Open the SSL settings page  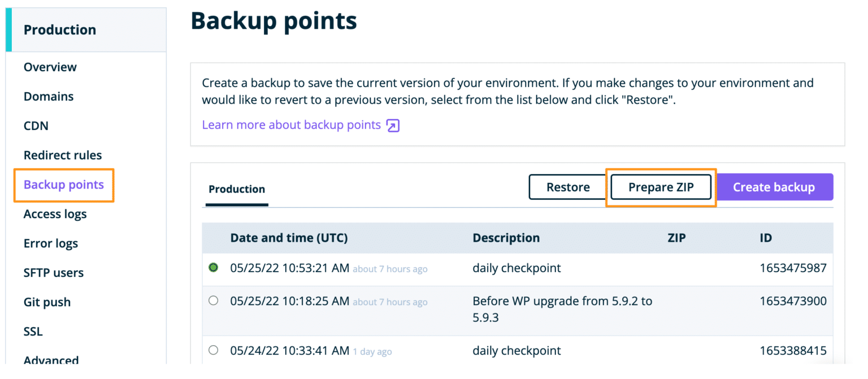33,332
